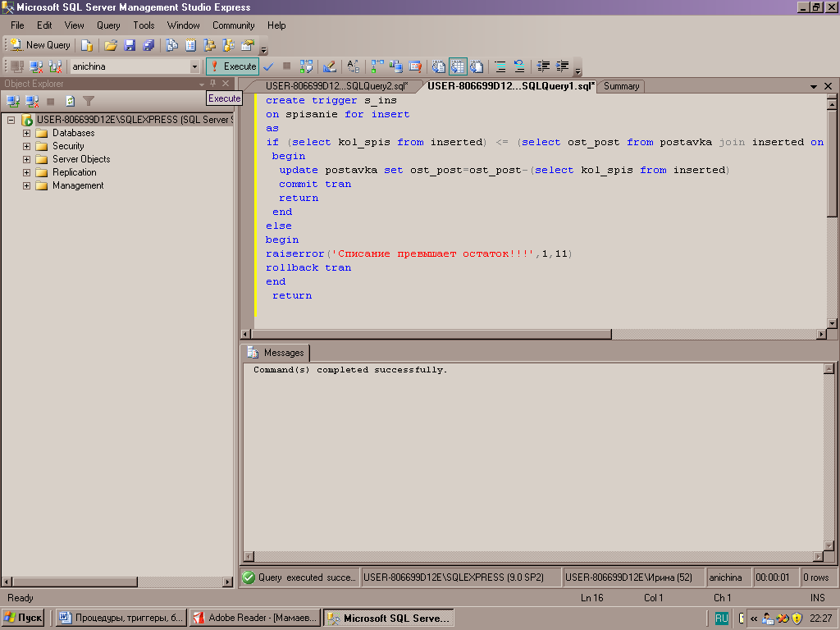Click Uncomment selected lines icon
Screen dimensions: 840x630
coord(519,66)
